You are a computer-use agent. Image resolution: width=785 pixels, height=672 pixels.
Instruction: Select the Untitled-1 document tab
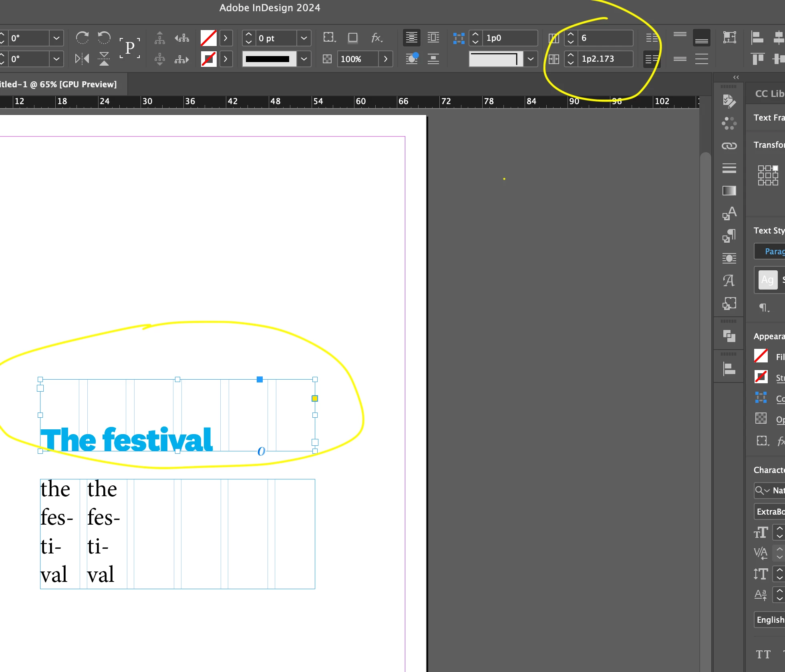point(60,84)
